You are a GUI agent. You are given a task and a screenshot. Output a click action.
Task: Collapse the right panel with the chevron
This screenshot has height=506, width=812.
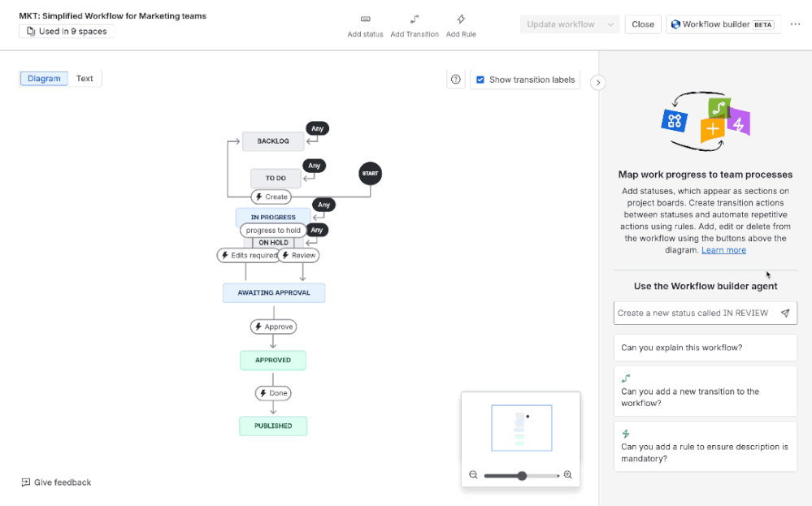click(x=598, y=82)
